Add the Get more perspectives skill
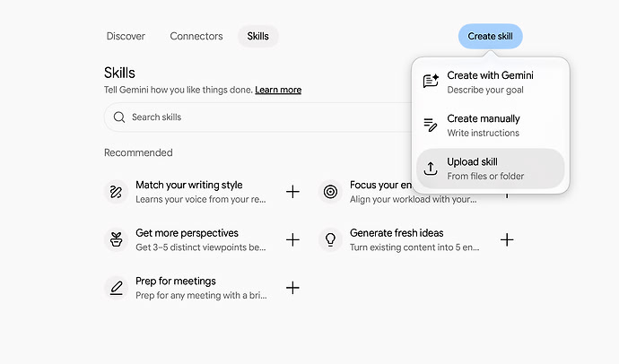Image resolution: width=619 pixels, height=364 pixels. [292, 239]
